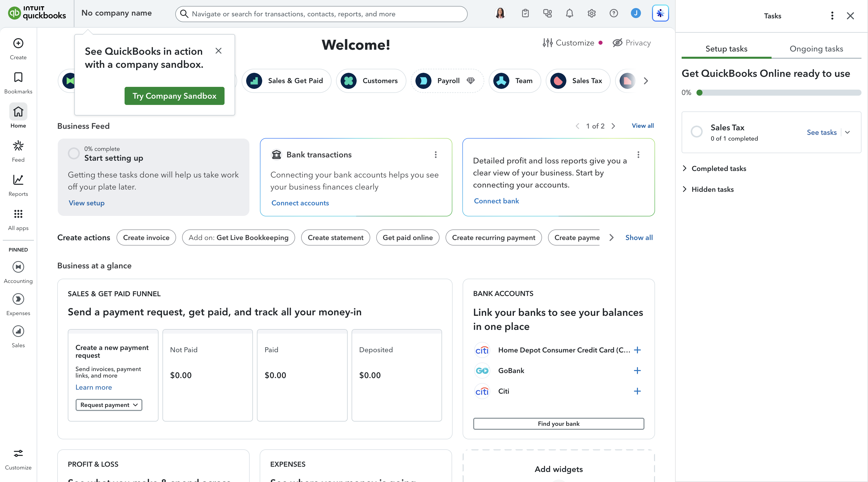This screenshot has width=868, height=482.
Task: Click Learn more in payment request card
Action: (94, 387)
